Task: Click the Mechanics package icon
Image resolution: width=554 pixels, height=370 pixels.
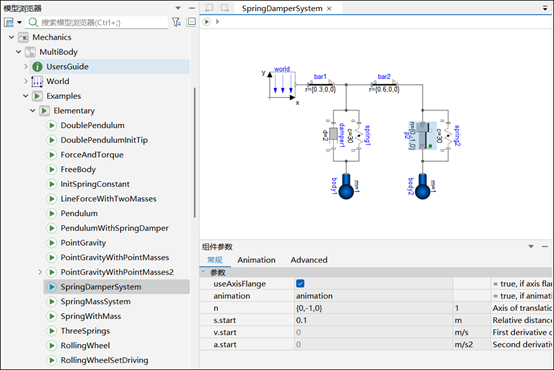Action: [x=23, y=37]
